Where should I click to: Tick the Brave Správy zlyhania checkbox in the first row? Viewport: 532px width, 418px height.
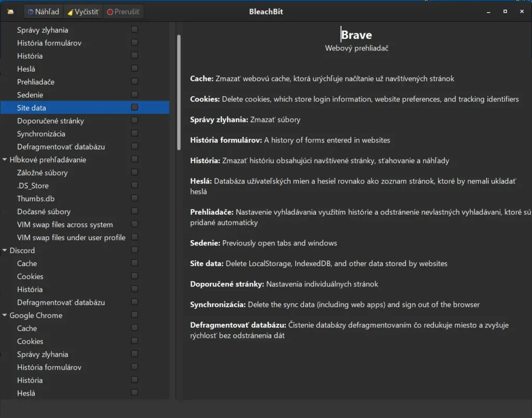point(135,30)
